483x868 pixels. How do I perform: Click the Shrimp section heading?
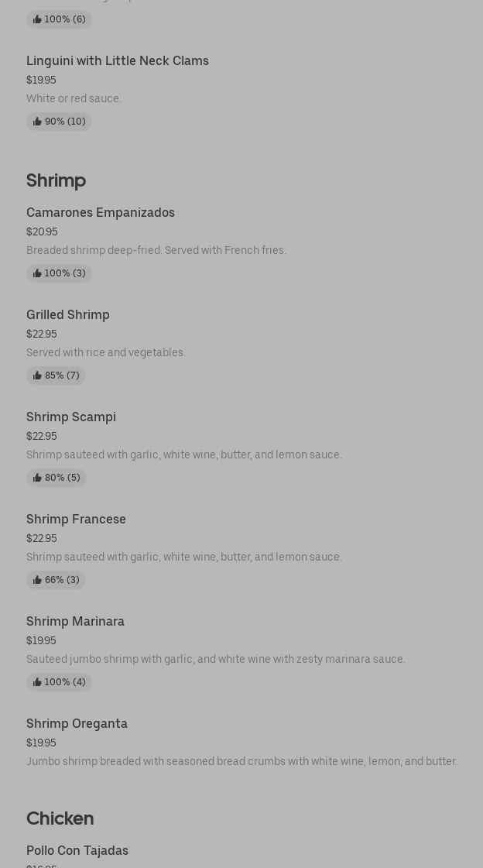pos(56,180)
